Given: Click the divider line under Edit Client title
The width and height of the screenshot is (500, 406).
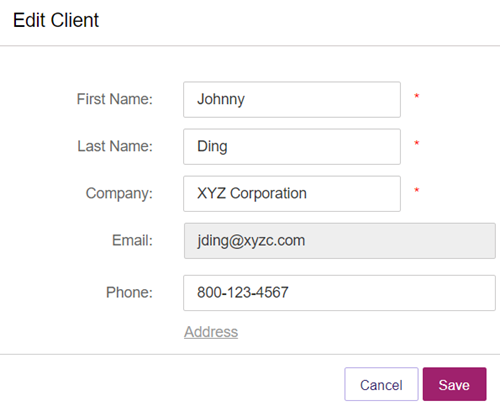Looking at the screenshot, I should tap(250, 45).
